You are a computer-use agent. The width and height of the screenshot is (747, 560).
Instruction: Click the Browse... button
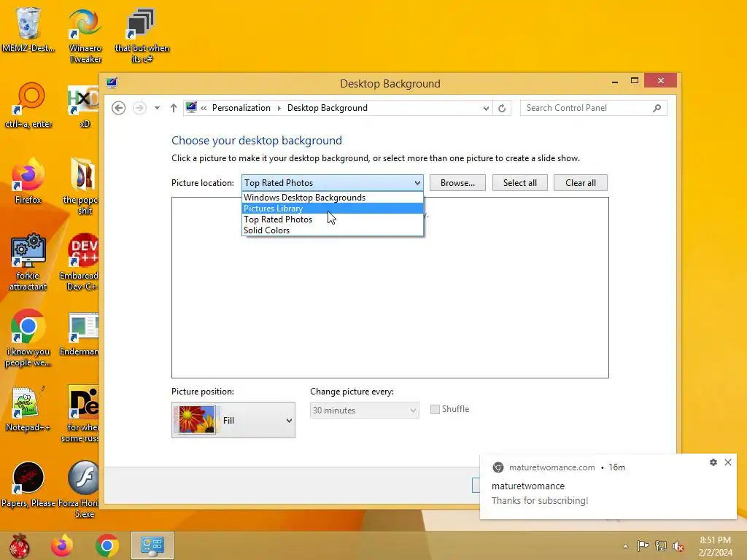[457, 183]
